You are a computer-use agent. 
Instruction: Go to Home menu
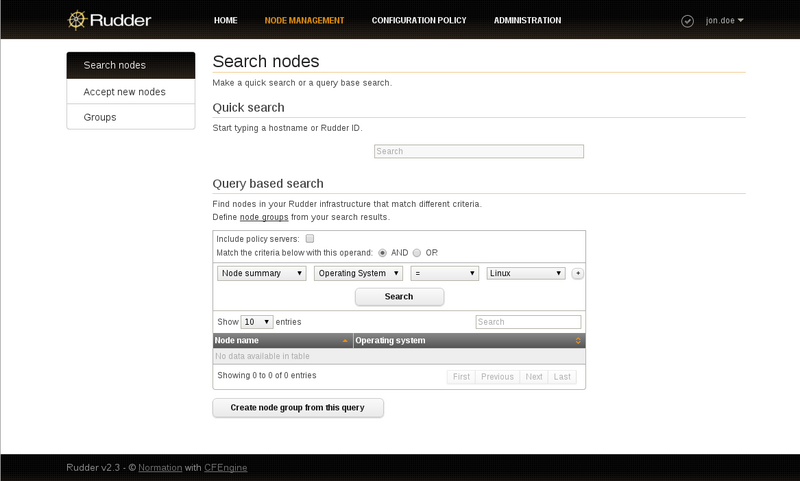pos(226,20)
